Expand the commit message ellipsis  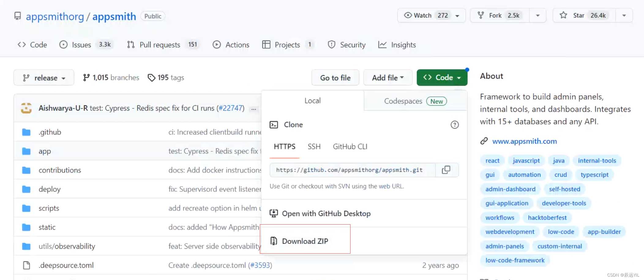[x=254, y=109]
